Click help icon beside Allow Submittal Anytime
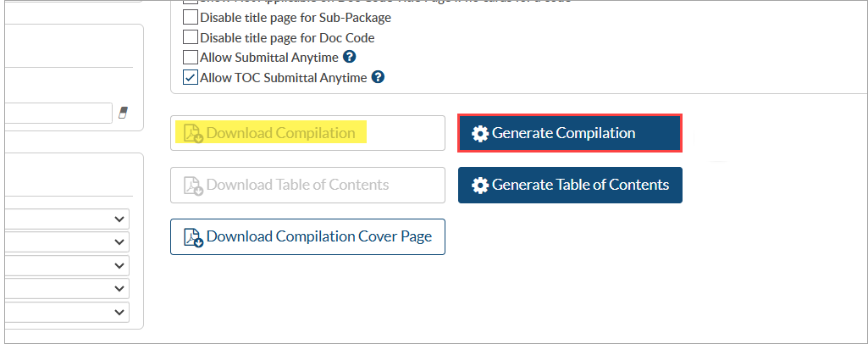 (349, 58)
